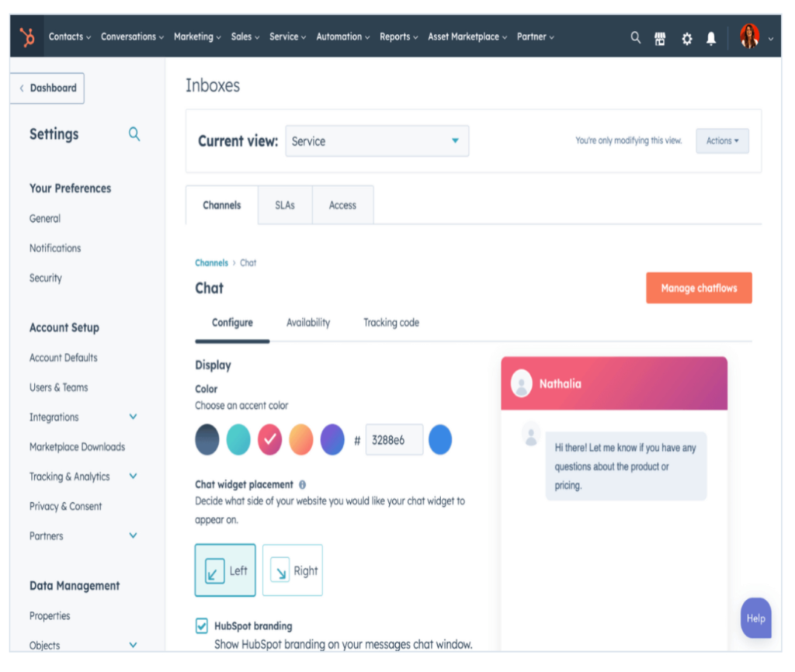Select Right chat widget placement
The width and height of the screenshot is (795, 672).
(x=293, y=570)
